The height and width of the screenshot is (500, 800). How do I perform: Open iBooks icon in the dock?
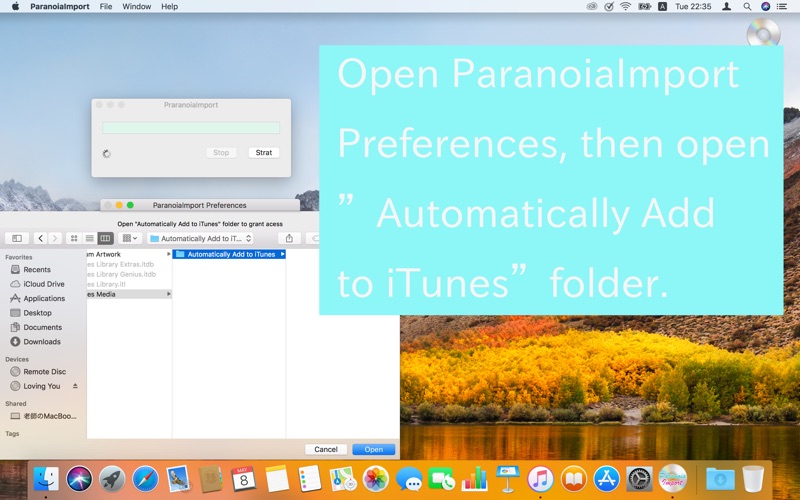pos(573,480)
